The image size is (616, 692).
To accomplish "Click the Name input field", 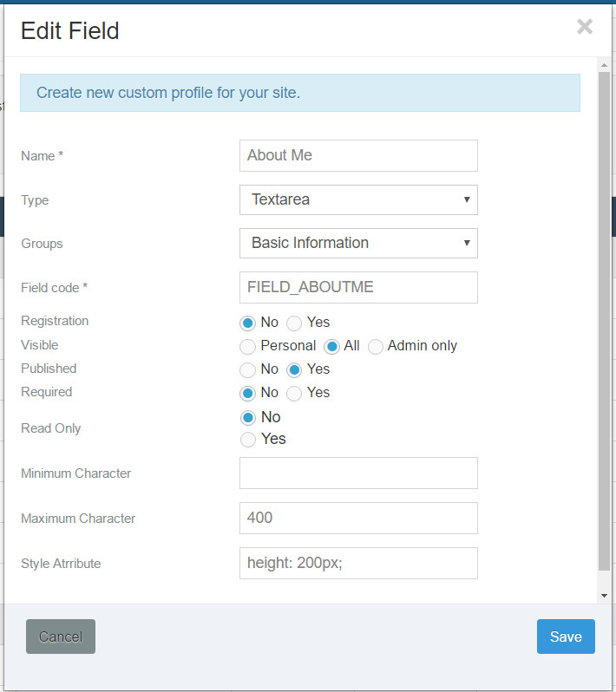I will point(358,156).
